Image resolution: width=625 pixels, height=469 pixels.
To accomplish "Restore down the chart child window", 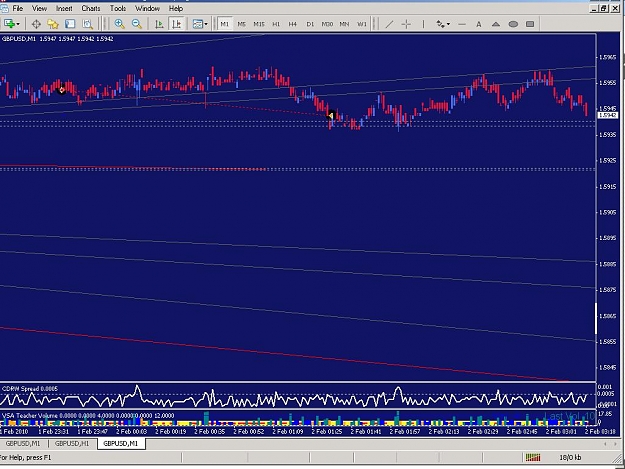I will (x=604, y=8).
